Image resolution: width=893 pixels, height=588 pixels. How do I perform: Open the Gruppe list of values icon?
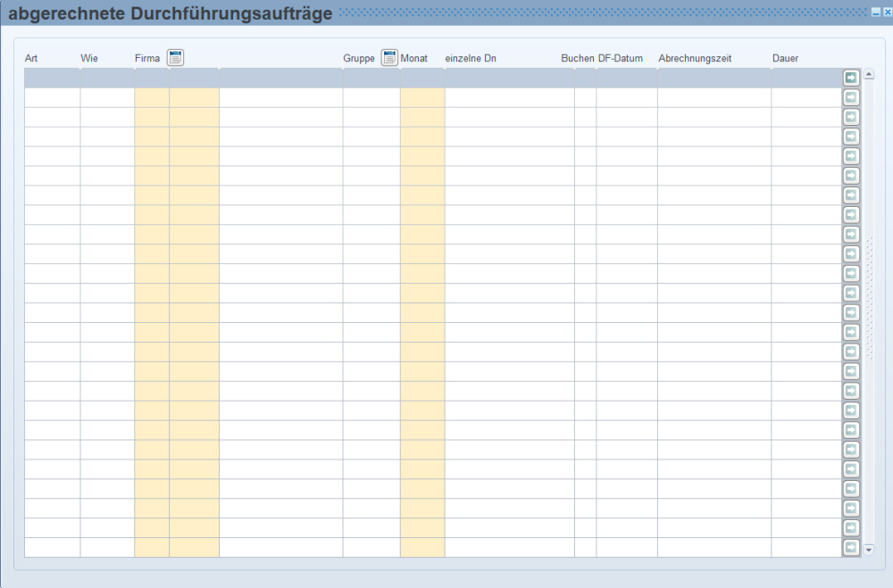coord(389,57)
